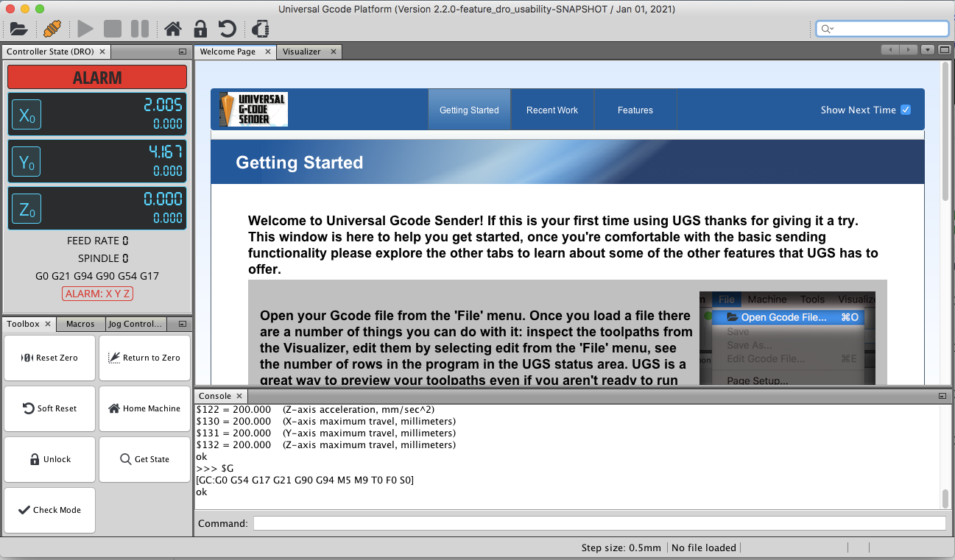Close the Toolbox tab
Image resolution: width=955 pixels, height=560 pixels.
pos(49,324)
